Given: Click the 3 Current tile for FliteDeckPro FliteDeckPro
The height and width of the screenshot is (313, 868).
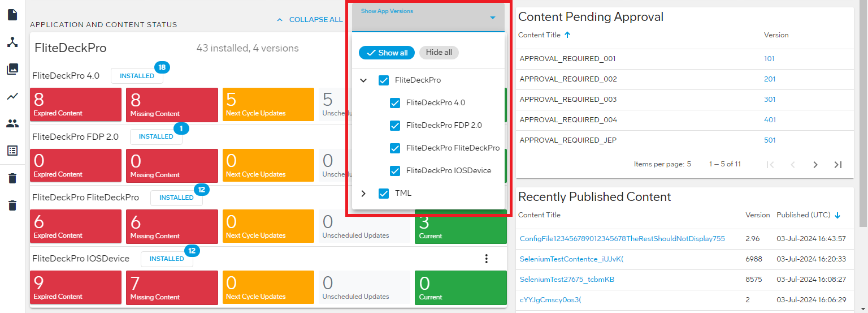Looking at the screenshot, I should [x=461, y=226].
